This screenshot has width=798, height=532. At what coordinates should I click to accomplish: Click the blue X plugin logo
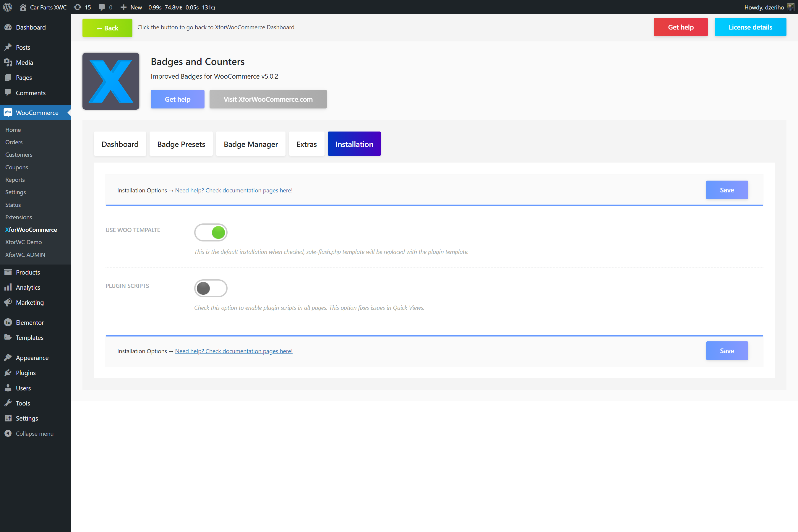pyautogui.click(x=111, y=81)
